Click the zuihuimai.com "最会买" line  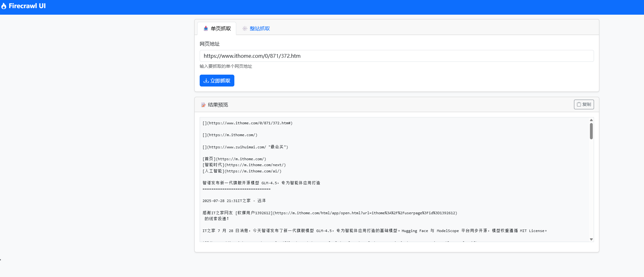245,147
